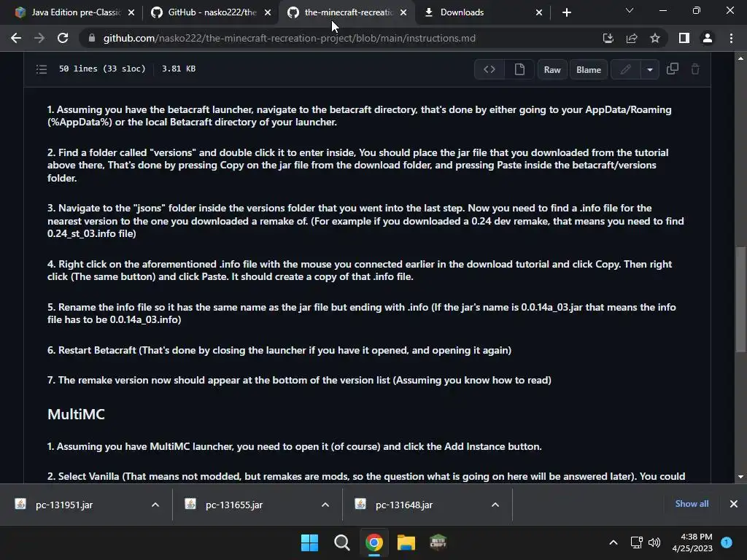Open Windows Search from the taskbar
This screenshot has height=560, width=747.
[x=341, y=542]
